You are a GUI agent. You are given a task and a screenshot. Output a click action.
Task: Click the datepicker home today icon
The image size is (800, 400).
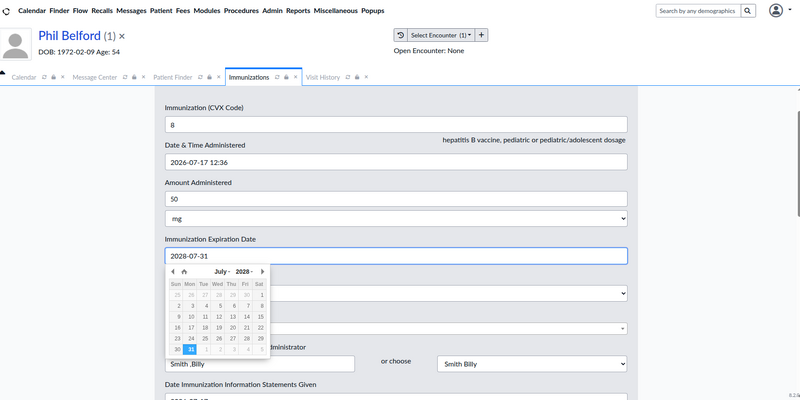[x=184, y=272]
